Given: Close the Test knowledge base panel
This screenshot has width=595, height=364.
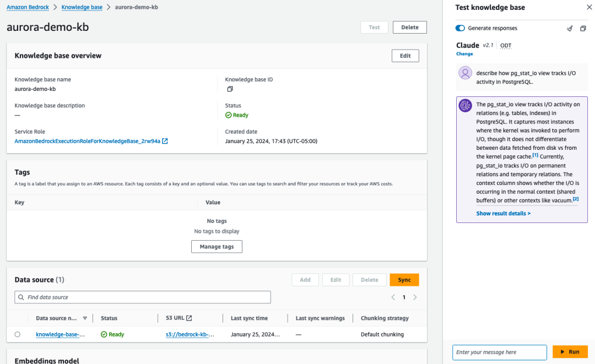Looking at the screenshot, I should (x=589, y=7).
